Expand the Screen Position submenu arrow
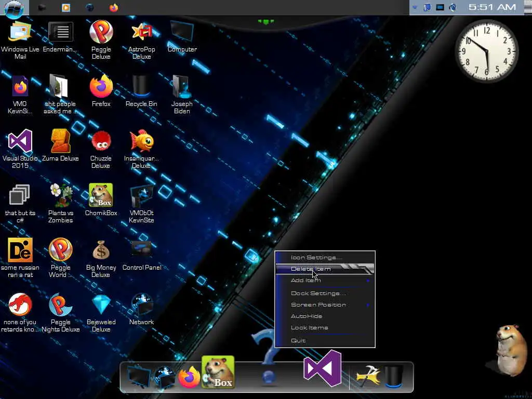The width and height of the screenshot is (532, 399). tap(368, 305)
